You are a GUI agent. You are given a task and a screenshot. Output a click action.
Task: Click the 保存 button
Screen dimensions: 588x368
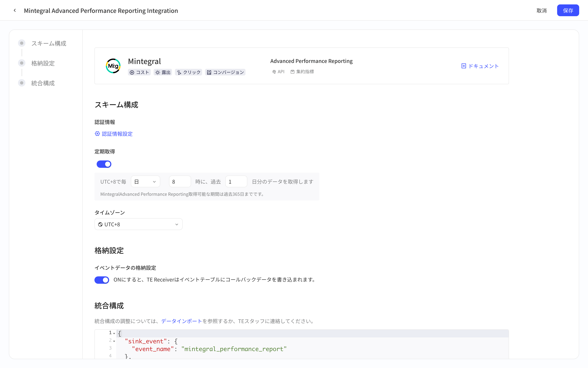[568, 10]
